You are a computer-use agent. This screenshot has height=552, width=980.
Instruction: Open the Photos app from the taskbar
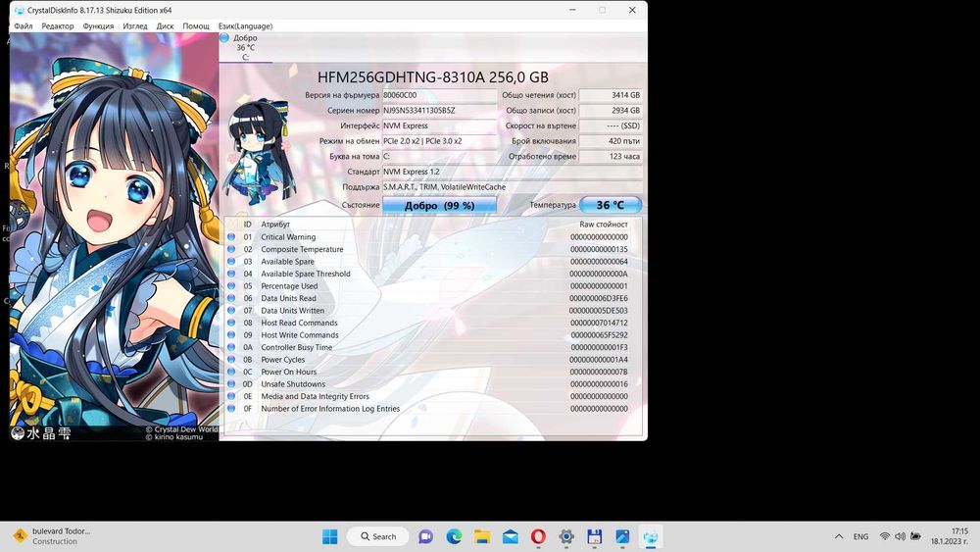tap(622, 536)
